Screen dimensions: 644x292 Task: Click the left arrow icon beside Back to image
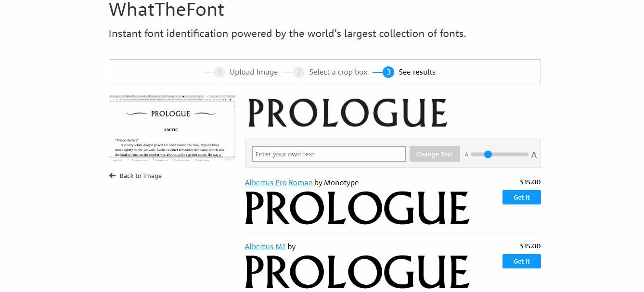pyautogui.click(x=113, y=176)
